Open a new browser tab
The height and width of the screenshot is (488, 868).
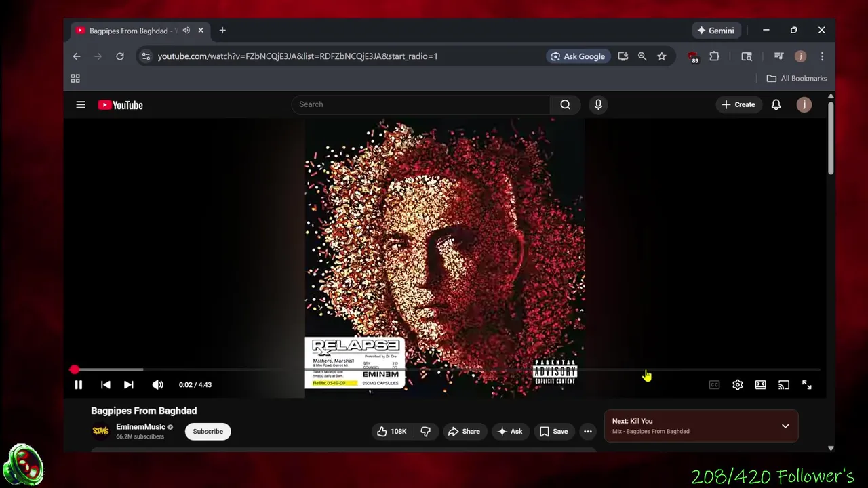click(222, 30)
